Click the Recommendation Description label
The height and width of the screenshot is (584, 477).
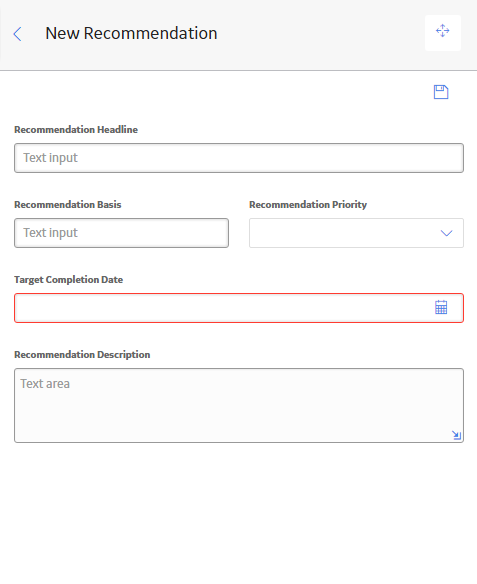tap(82, 355)
